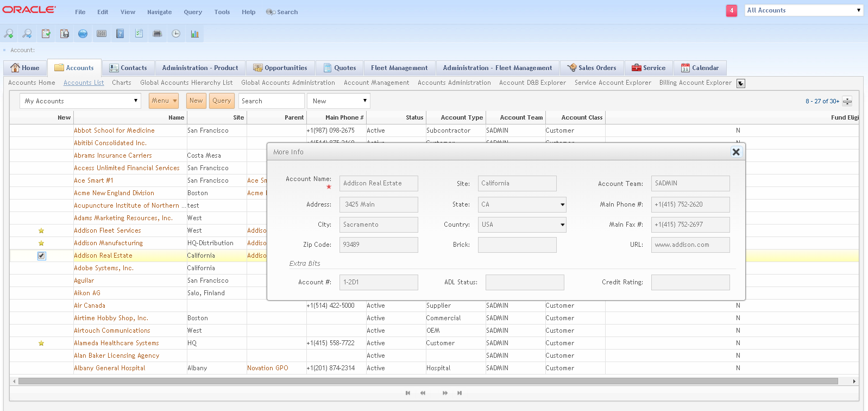Open the red notification badge showing 4

[732, 10]
